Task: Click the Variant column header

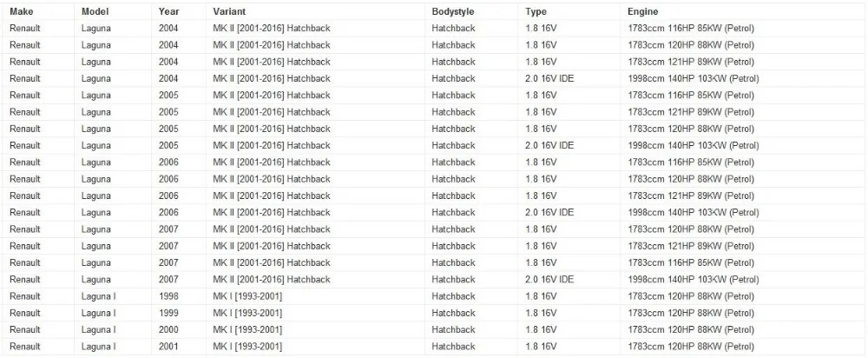Action: (x=229, y=11)
